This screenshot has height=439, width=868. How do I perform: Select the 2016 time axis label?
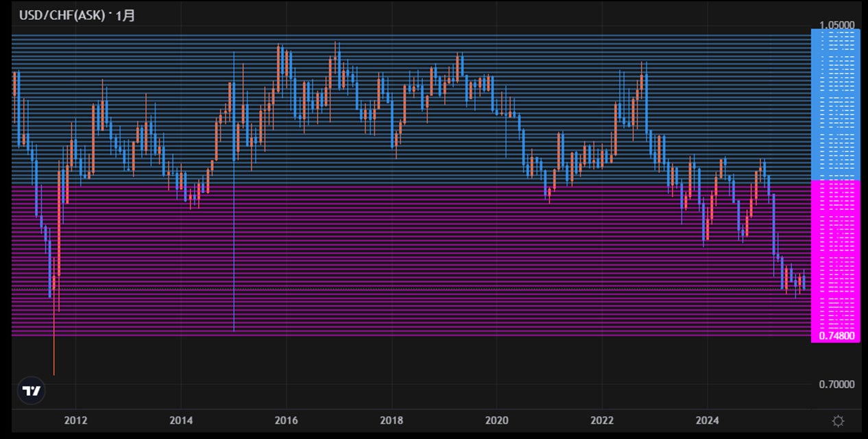pos(286,420)
